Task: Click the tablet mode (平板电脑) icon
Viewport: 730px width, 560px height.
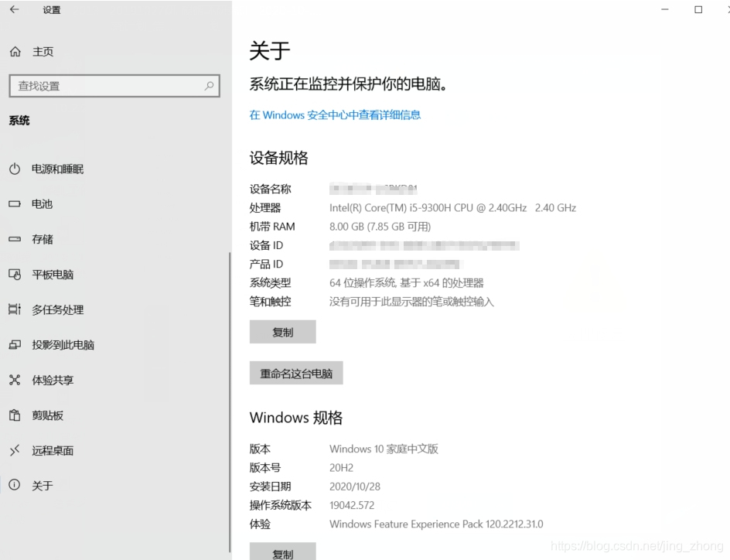Action: click(15, 275)
